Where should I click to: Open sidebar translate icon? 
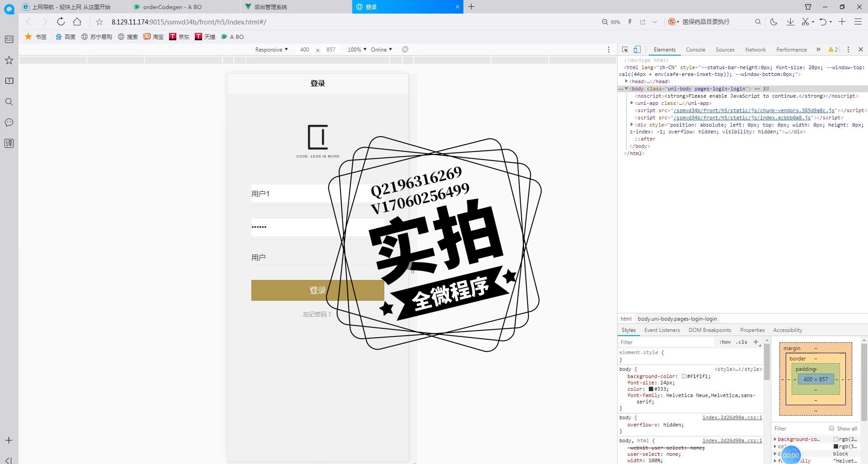(x=9, y=143)
